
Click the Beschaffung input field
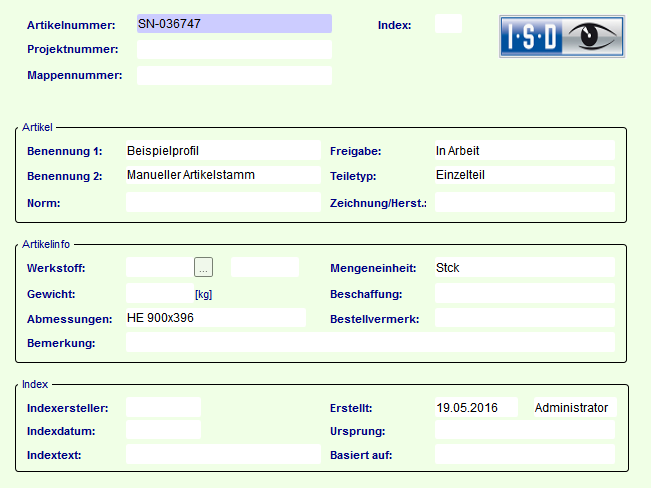point(524,294)
